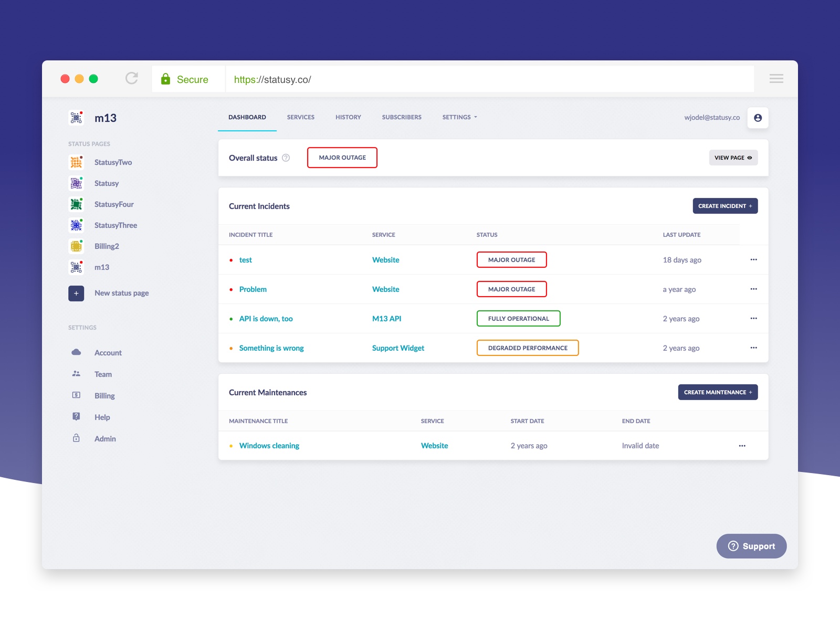
Task: Open the API is down, too incident
Action: coord(266,319)
